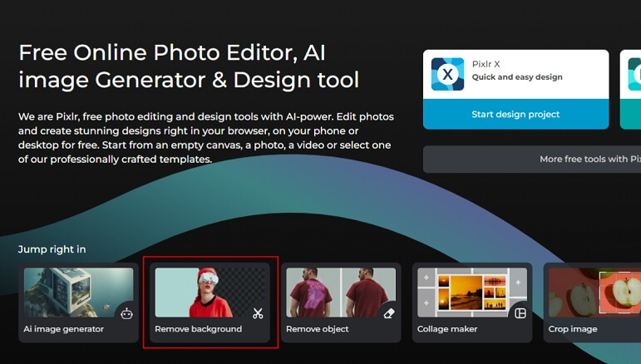The width and height of the screenshot is (641, 364).
Task: Click the eraser icon on Remove object
Action: (389, 314)
